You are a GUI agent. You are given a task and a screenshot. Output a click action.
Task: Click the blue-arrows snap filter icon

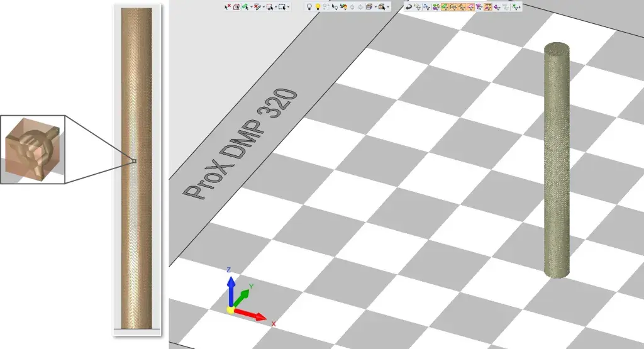427,7
